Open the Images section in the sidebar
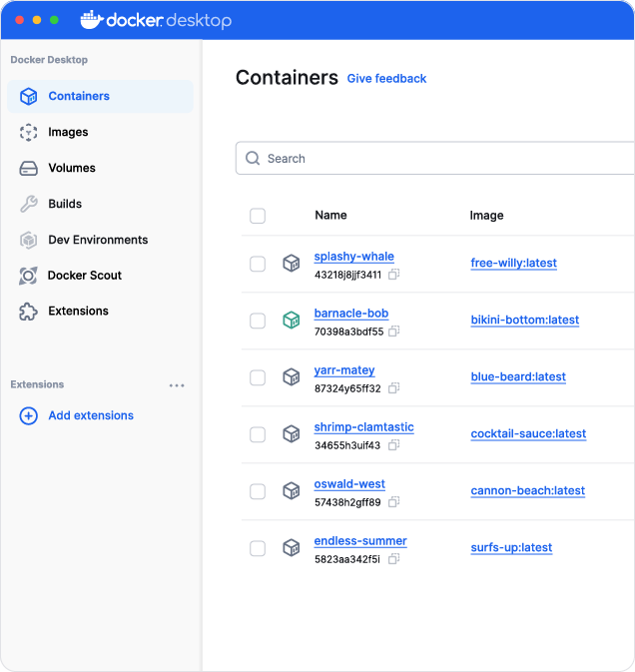 click(x=68, y=132)
